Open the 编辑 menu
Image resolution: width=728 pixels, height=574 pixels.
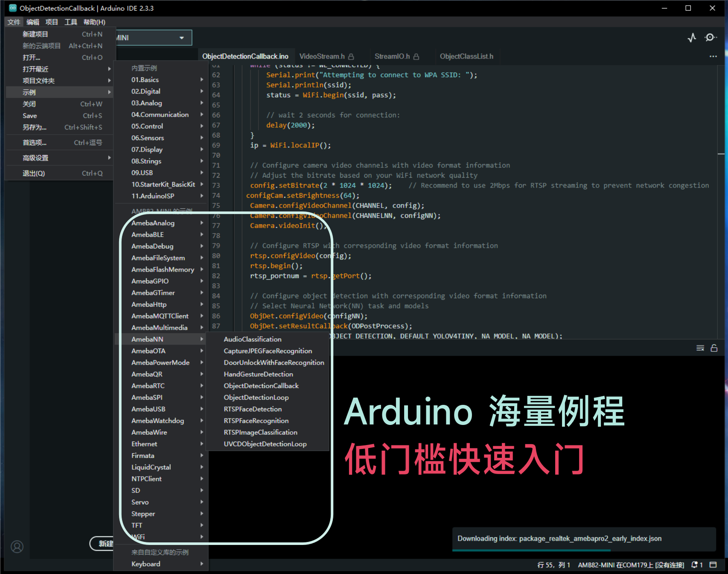[33, 22]
